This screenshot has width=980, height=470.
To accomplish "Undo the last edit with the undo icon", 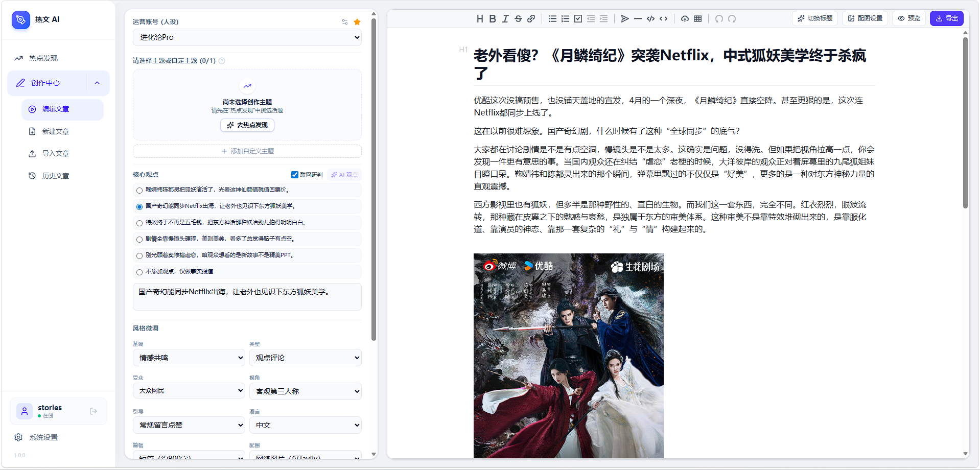I will 719,18.
